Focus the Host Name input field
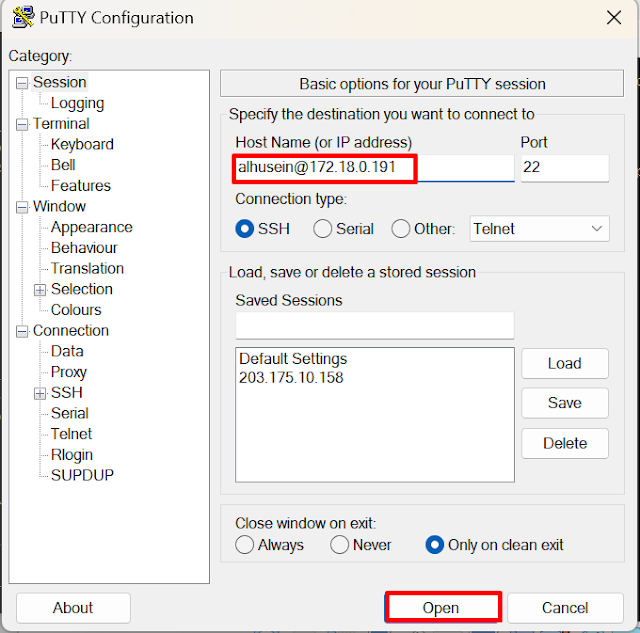This screenshot has width=640, height=633. [374, 168]
